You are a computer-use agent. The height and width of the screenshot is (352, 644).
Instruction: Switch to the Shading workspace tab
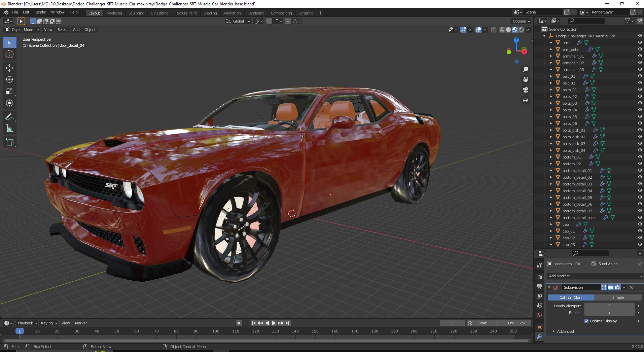pos(210,13)
